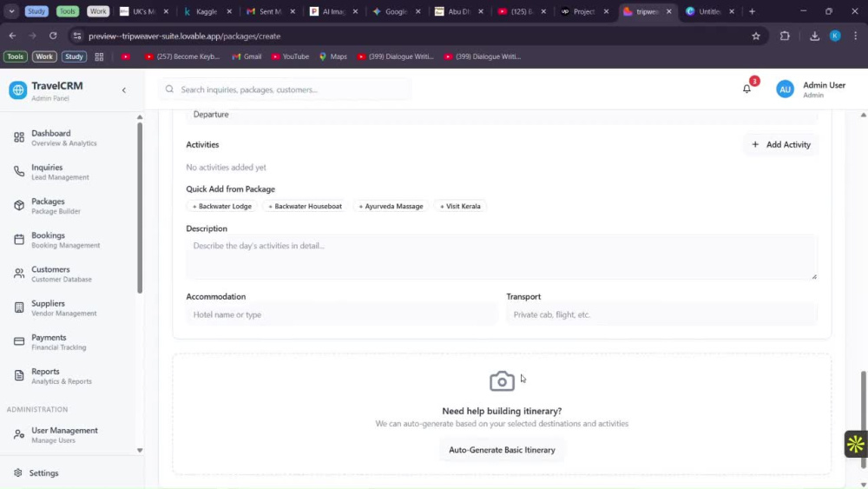Open Inquiries phone icon in sidebar
This screenshot has height=489, width=868.
[19, 172]
